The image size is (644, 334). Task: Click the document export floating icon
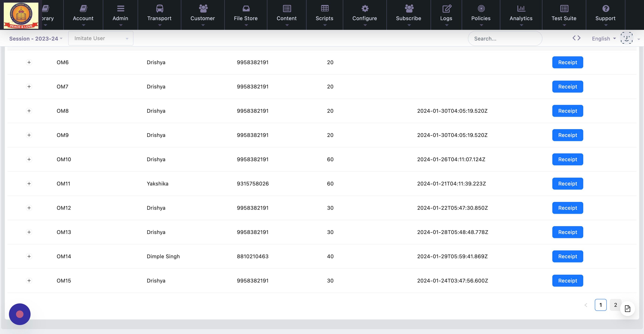point(627,308)
